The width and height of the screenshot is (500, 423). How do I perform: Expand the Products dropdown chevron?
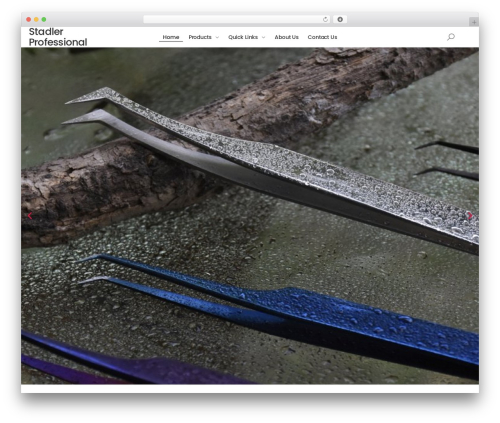[217, 37]
